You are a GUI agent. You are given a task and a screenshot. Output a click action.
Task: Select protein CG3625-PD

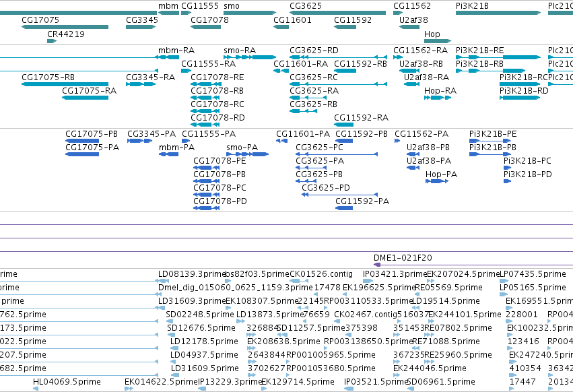click(x=339, y=195)
